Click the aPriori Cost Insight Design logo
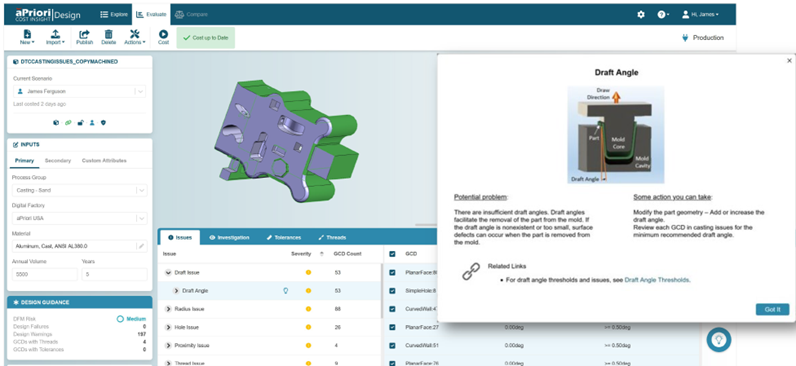This screenshot has width=796, height=366. point(47,14)
